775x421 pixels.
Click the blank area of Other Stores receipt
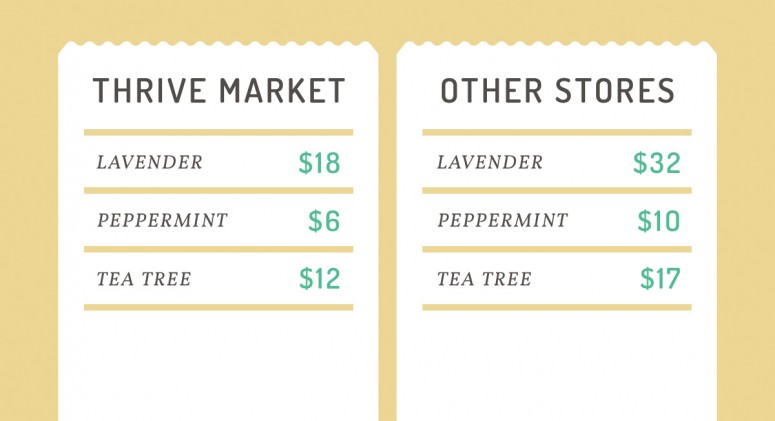[x=557, y=366]
